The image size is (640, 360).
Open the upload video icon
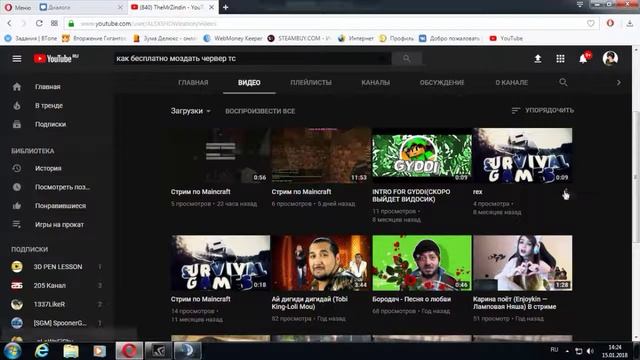[538, 59]
